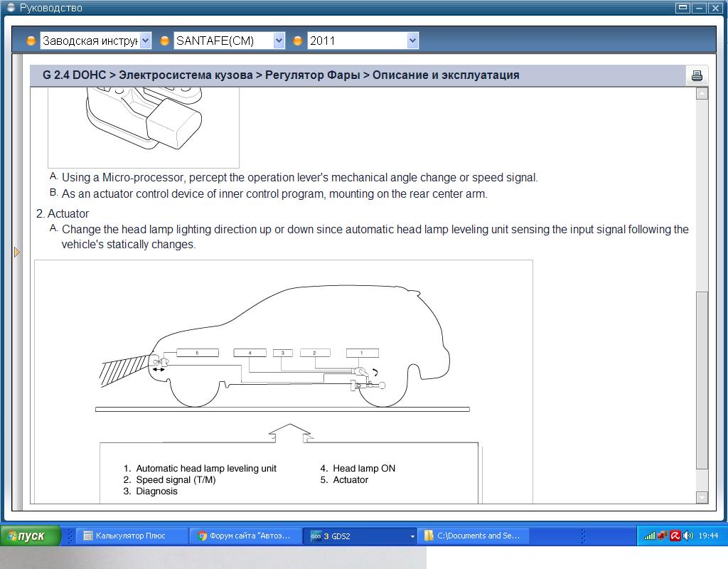Click the line "Change the head lamp lighting direction…"
The height and width of the screenshot is (569, 728).
tap(375, 236)
